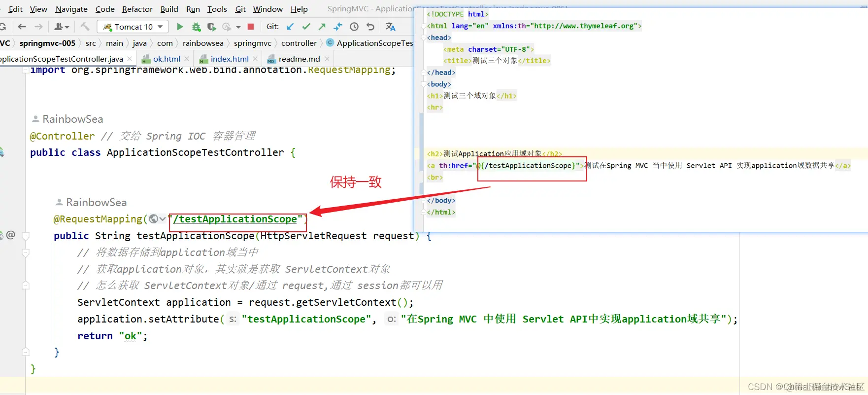Collapse the comment block fold marker at first comment

[x=26, y=252]
